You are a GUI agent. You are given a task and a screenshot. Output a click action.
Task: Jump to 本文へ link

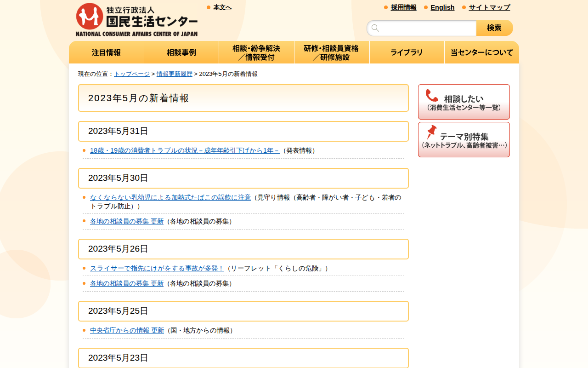(222, 7)
